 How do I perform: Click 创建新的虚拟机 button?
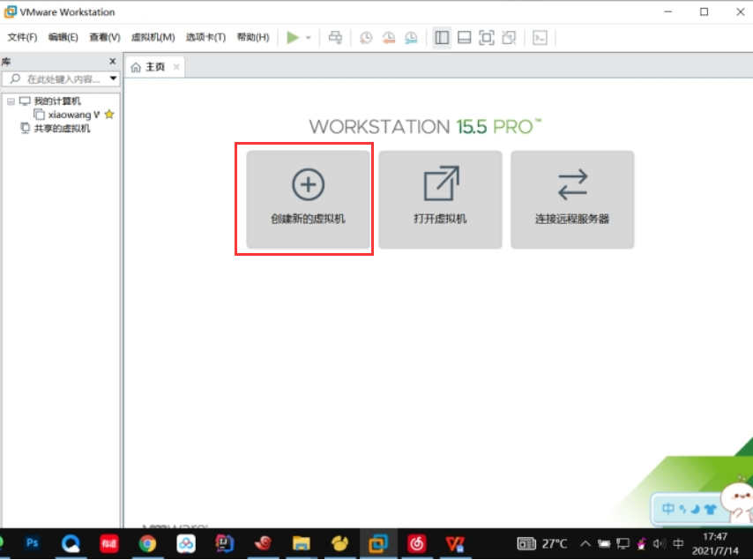pos(308,199)
